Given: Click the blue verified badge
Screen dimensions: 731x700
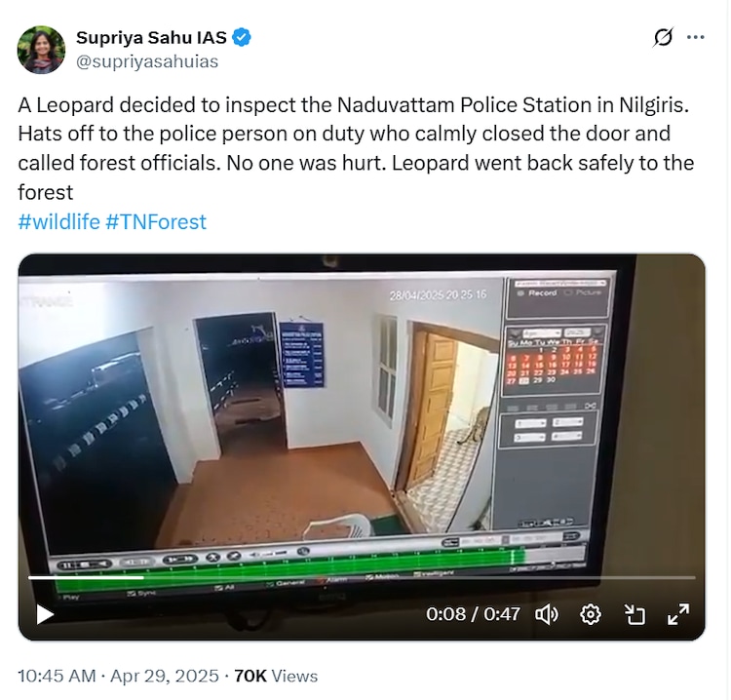Looking at the screenshot, I should click(242, 37).
